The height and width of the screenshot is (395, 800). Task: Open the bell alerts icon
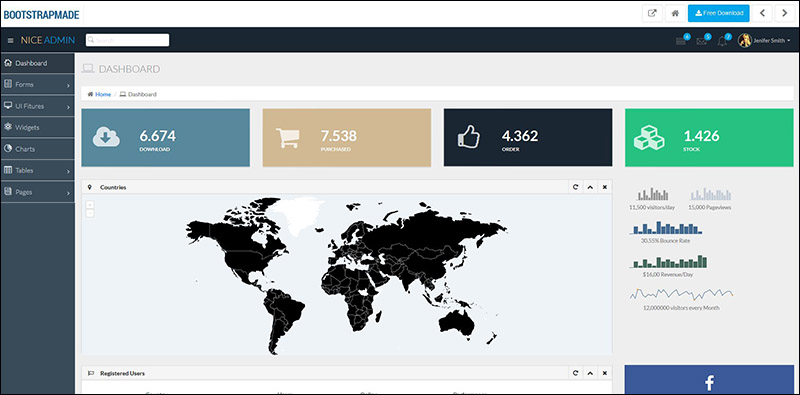click(x=722, y=41)
